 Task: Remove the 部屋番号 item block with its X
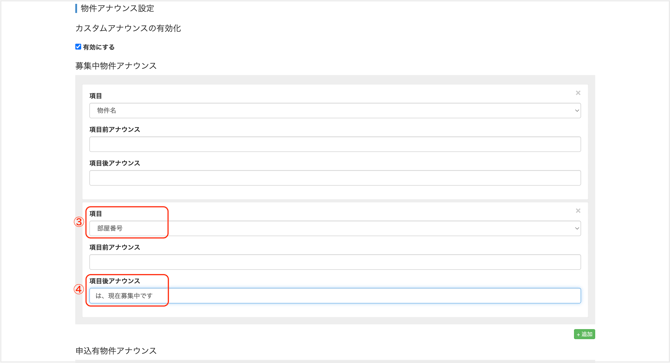click(x=578, y=211)
